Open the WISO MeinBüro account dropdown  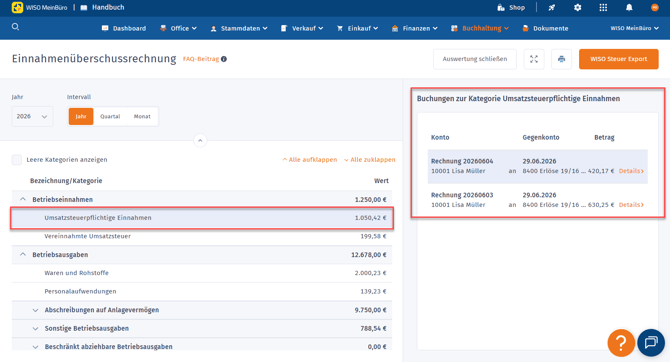point(635,28)
